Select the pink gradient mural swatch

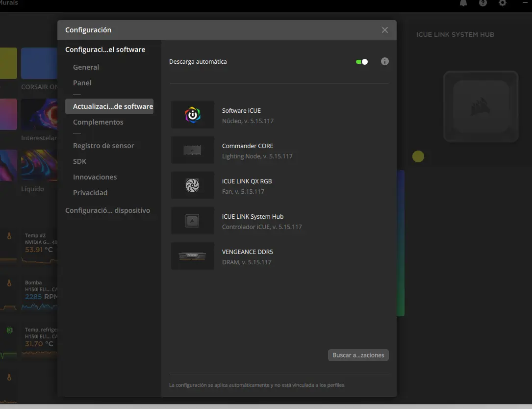click(x=8, y=114)
